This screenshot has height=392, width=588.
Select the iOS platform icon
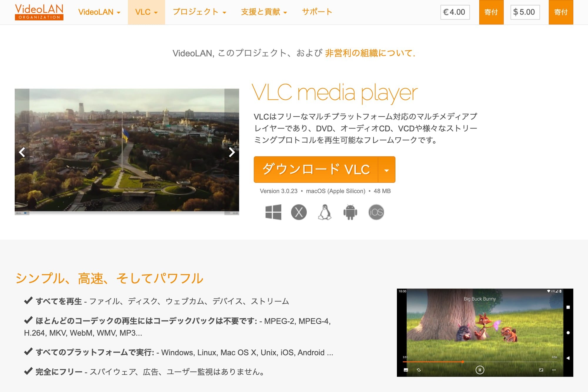point(376,212)
